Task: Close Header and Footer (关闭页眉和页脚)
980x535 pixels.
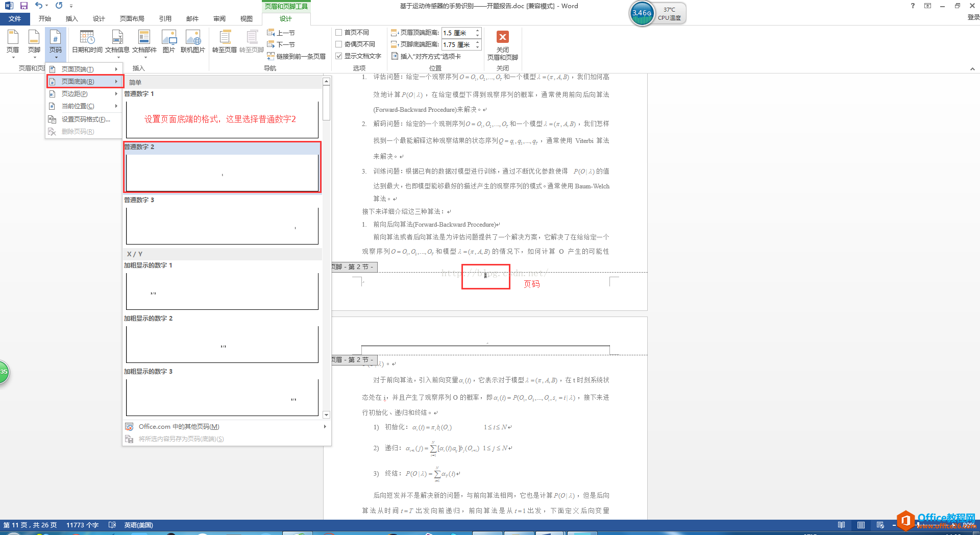Action: [503, 45]
